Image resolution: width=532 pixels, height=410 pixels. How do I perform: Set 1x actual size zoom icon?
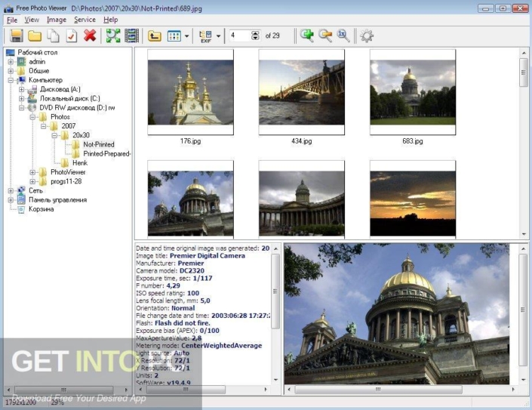(x=343, y=35)
